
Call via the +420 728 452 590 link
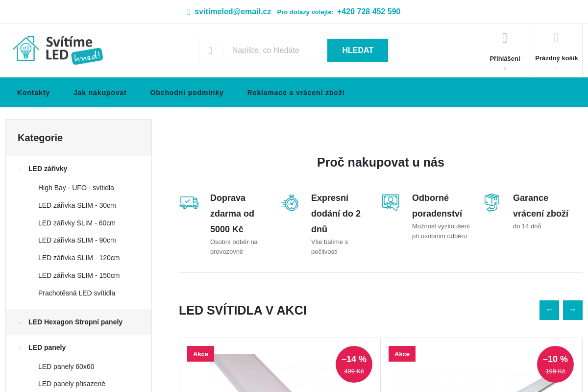tap(368, 11)
